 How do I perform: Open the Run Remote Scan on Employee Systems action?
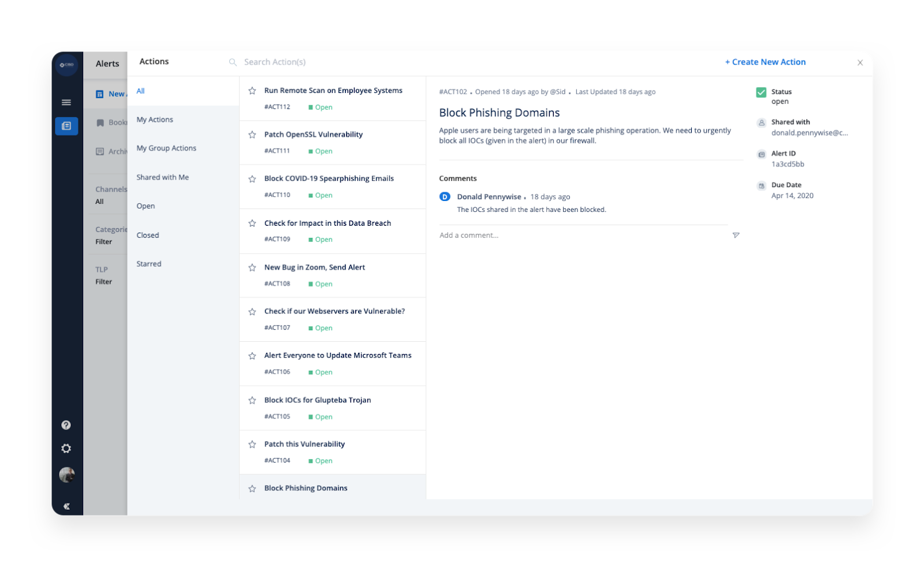tap(333, 91)
